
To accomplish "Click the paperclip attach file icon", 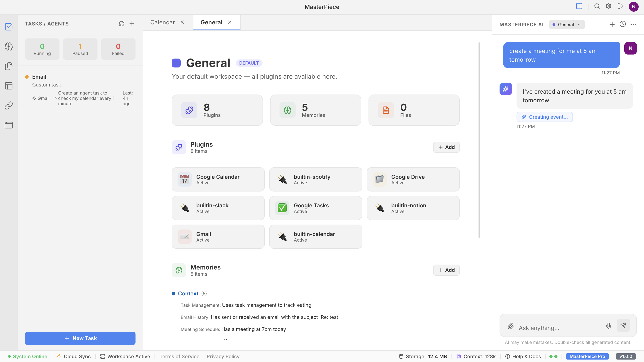I will (511, 326).
